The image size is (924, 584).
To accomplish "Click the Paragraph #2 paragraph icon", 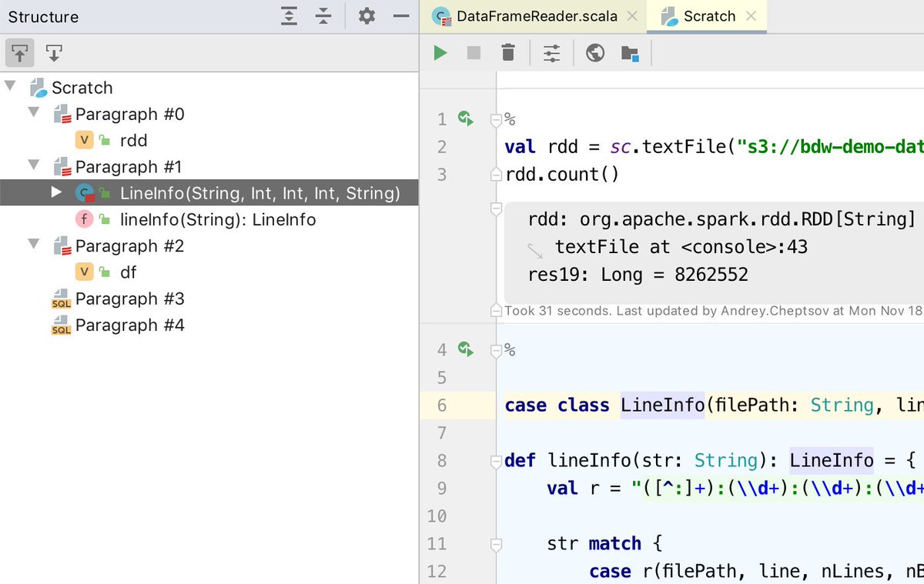I will [62, 246].
